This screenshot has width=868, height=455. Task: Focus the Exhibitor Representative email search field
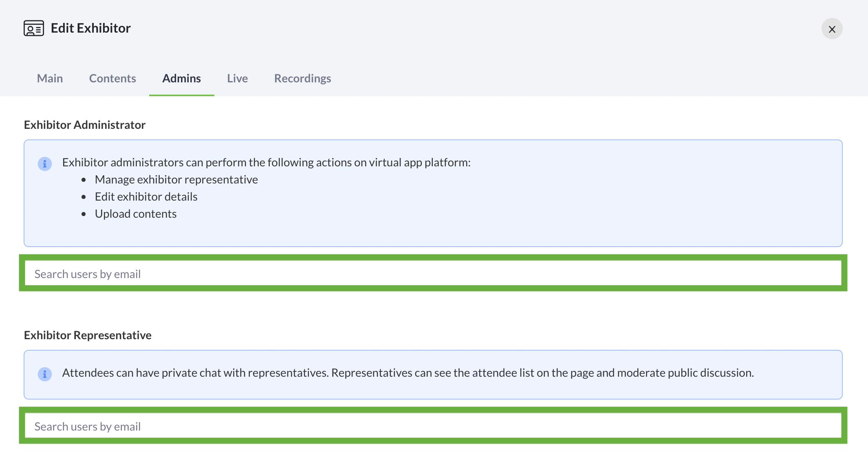[x=433, y=426]
